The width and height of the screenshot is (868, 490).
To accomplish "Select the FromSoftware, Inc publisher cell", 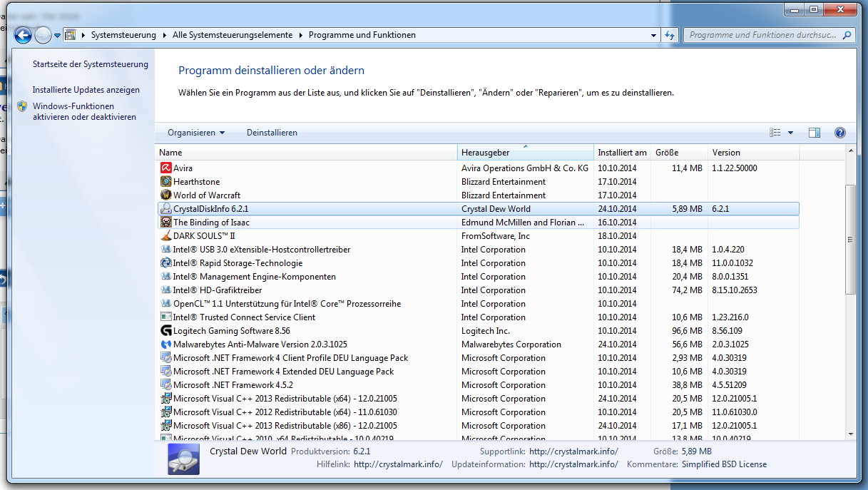I will click(x=496, y=236).
